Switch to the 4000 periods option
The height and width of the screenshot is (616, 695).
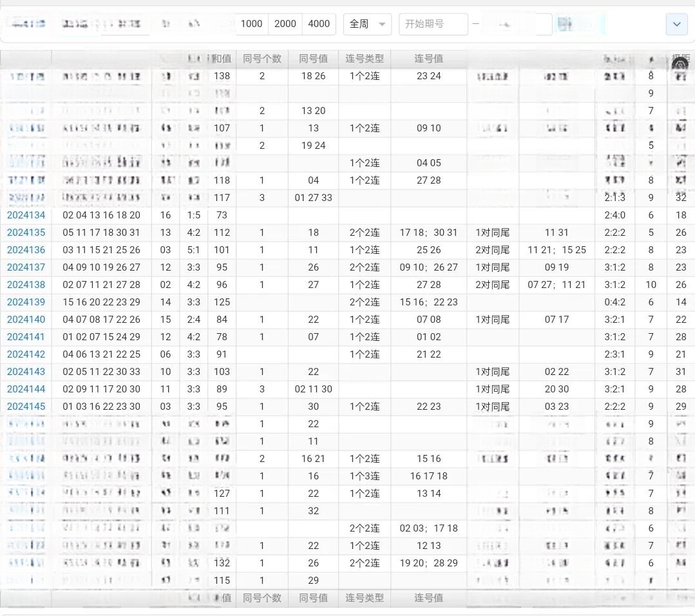pos(319,24)
